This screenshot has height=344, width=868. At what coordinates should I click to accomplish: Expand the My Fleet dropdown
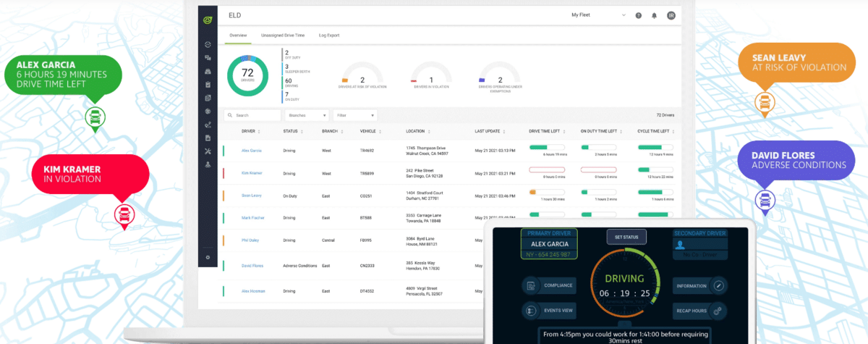[598, 15]
